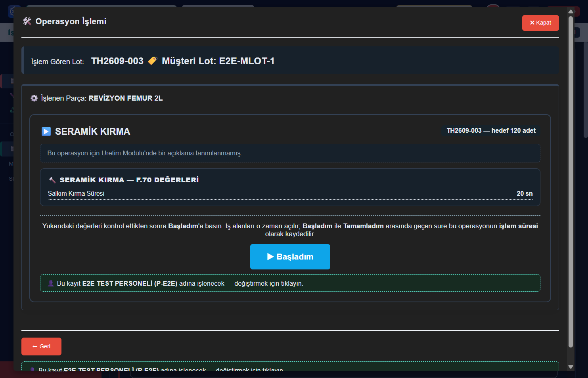Screen dimensions: 588x378
Task: Click the TH2609-003 hedef 120 adet badge
Action: pyautogui.click(x=491, y=130)
